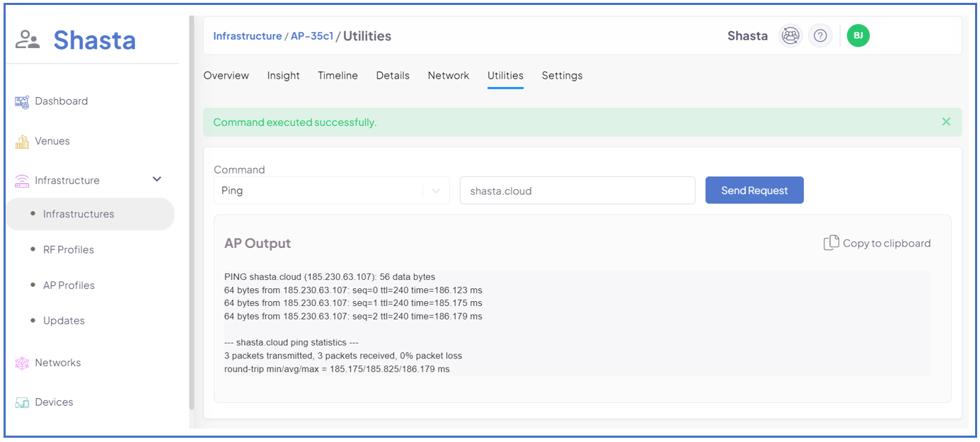Click the Utilities title in the breadcrumb
This screenshot has width=980, height=442.
(x=367, y=36)
